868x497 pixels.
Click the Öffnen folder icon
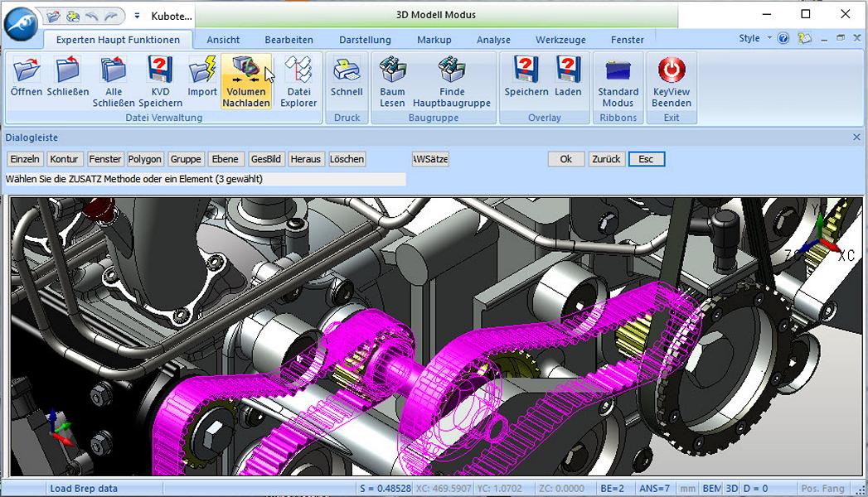point(26,70)
